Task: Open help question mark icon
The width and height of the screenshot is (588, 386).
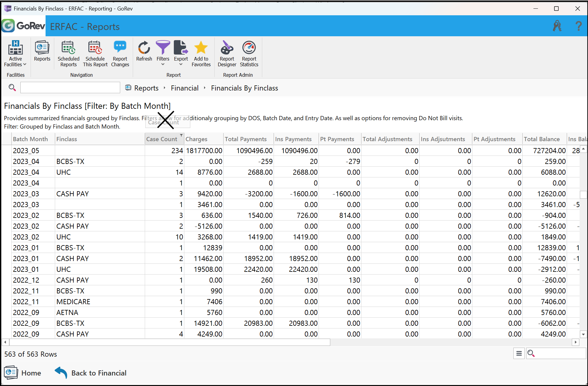Action: 578,26
